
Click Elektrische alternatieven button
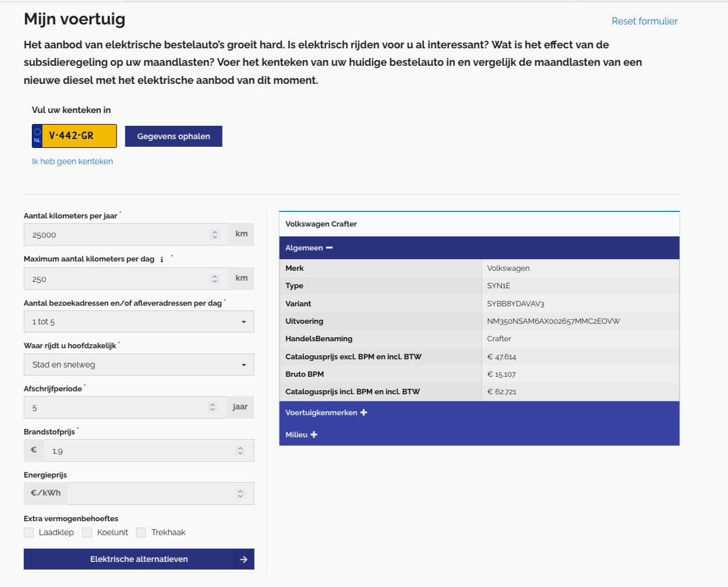139,559
